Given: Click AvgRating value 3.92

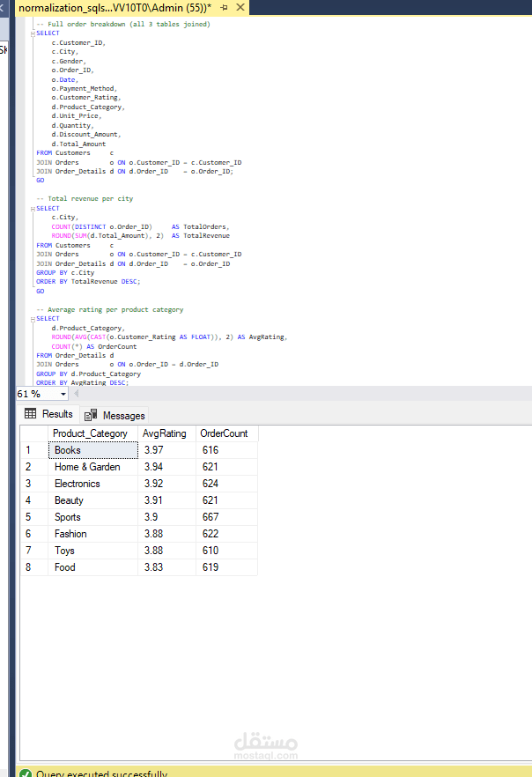Looking at the screenshot, I should (x=167, y=484).
